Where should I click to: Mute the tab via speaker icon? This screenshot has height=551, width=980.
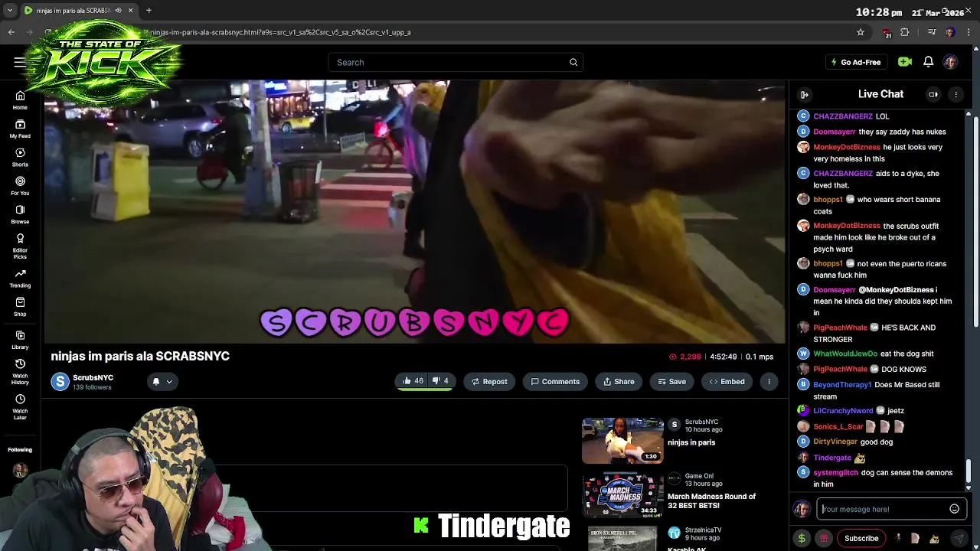[x=118, y=11]
